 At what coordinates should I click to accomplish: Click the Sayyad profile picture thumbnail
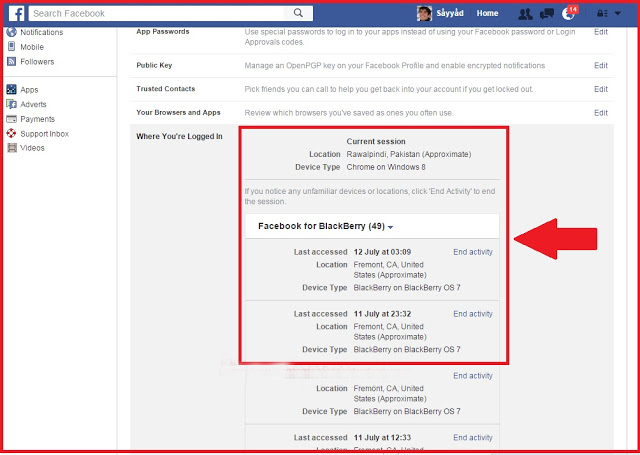click(424, 13)
